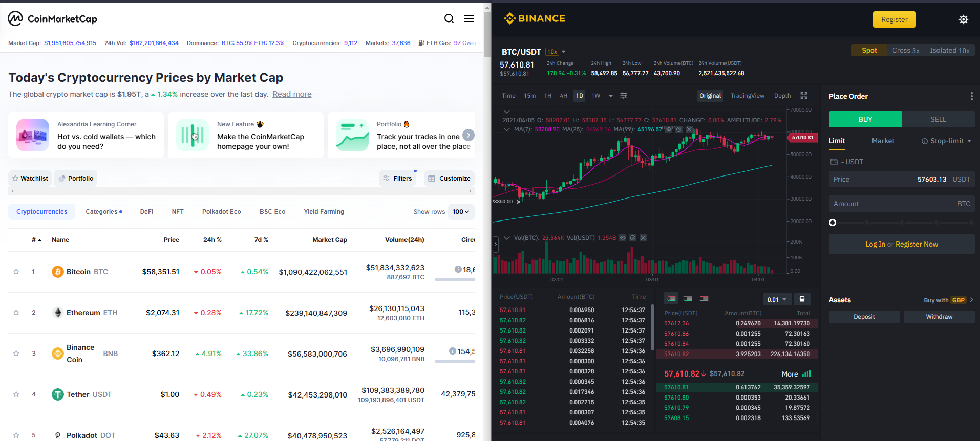Toggle Vol indicator visibility eye
Viewport: 980px width, 441px height.
623,238
